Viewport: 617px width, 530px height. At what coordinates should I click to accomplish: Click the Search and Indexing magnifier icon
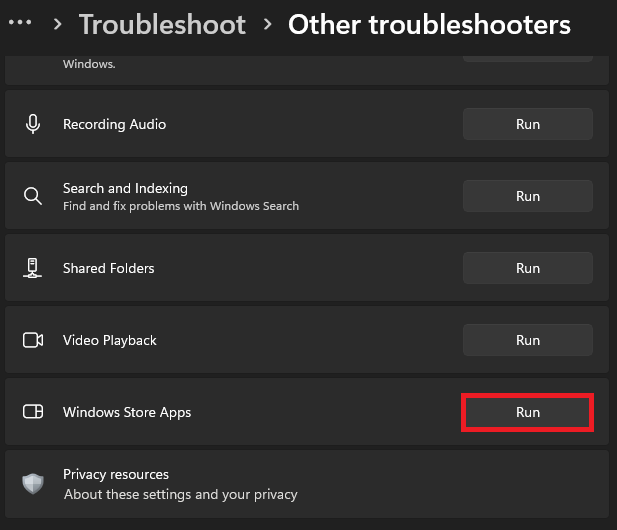pos(33,196)
